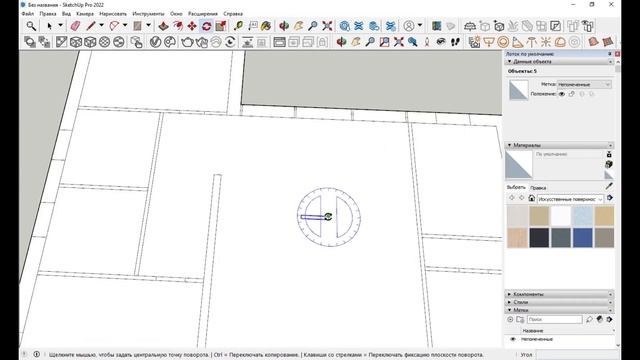Activate the Rotate tool
The width and height of the screenshot is (640, 360).
pyautogui.click(x=206, y=26)
